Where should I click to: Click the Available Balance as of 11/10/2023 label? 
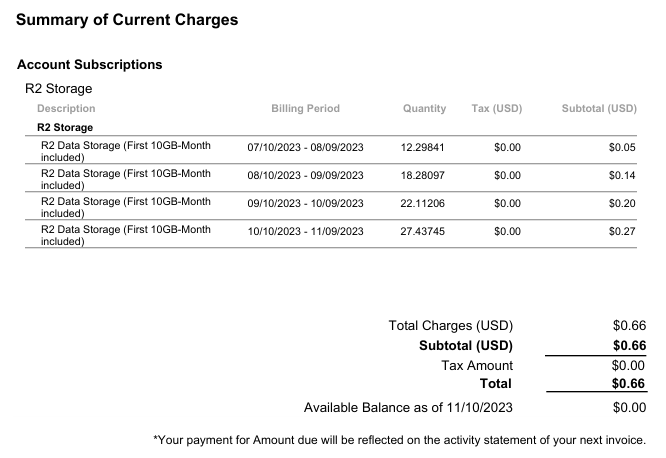408,407
